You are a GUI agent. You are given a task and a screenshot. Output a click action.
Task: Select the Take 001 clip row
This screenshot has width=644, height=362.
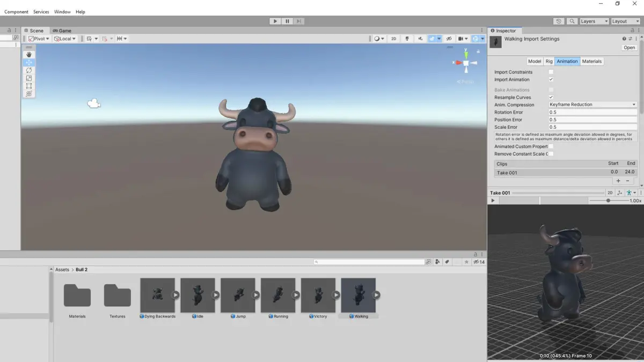click(x=566, y=173)
